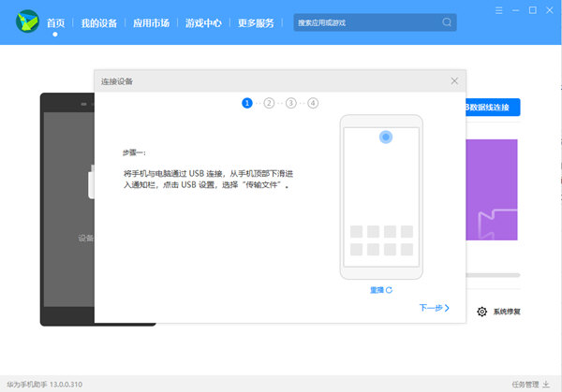This screenshot has height=392, width=562.
Task: Click the 系统修复 gear icon
Action: tap(481, 312)
